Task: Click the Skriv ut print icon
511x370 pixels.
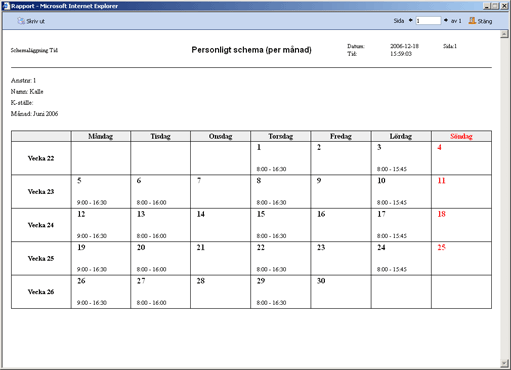Action: coord(21,21)
